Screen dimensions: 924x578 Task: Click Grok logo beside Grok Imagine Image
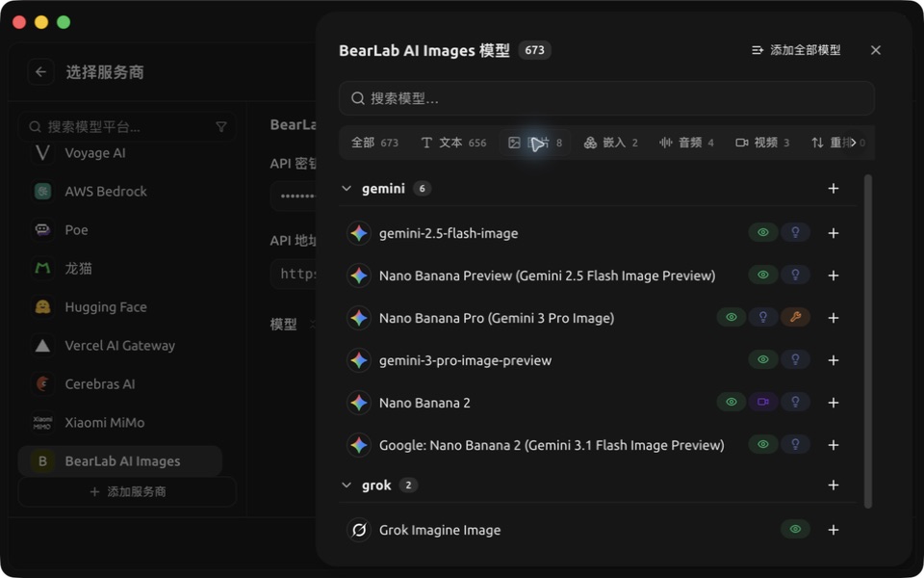(x=359, y=530)
